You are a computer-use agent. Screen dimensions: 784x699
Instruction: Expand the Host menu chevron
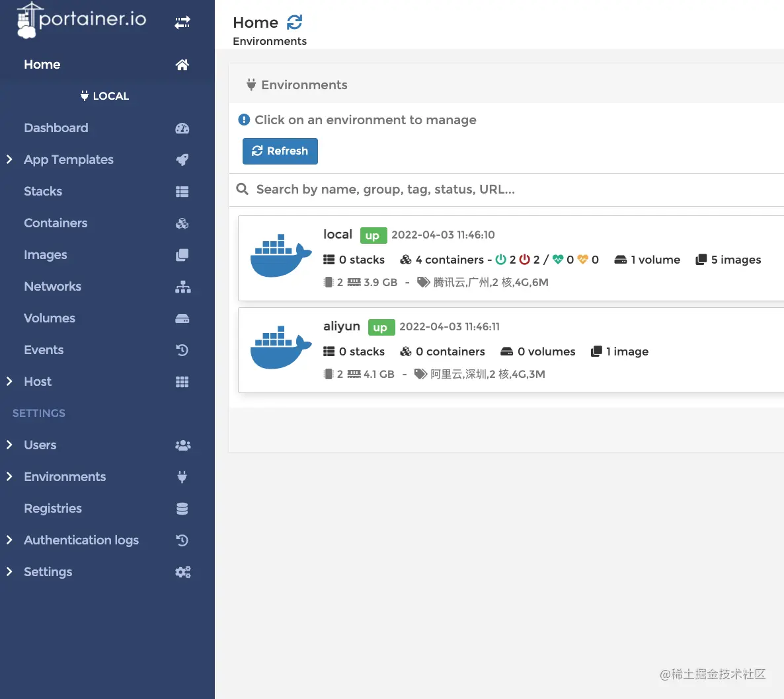point(9,381)
